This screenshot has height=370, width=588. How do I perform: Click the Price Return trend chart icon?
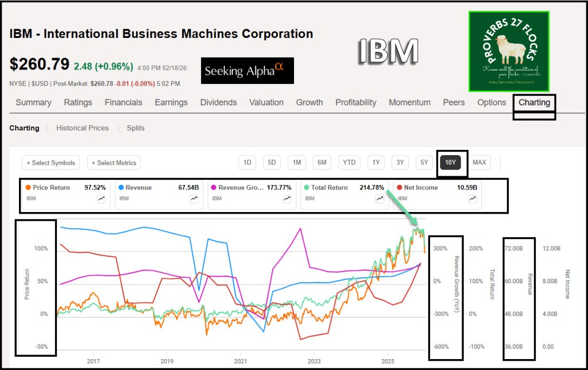tap(102, 198)
